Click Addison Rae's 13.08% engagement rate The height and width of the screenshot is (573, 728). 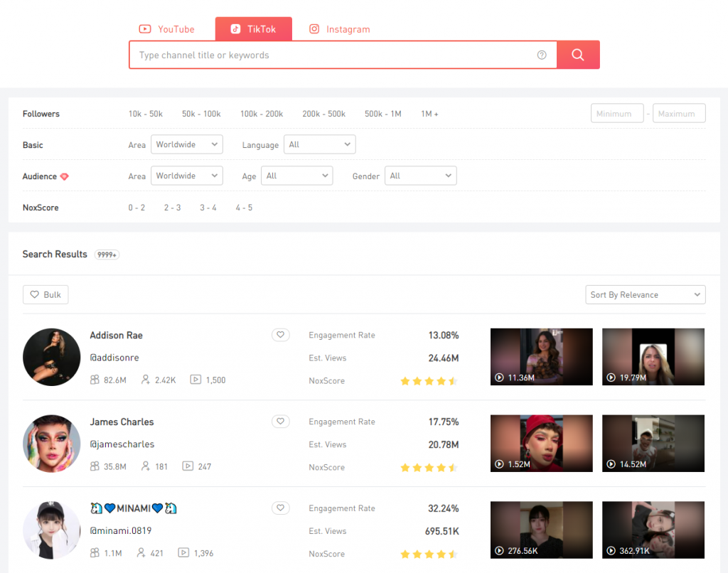pos(444,336)
